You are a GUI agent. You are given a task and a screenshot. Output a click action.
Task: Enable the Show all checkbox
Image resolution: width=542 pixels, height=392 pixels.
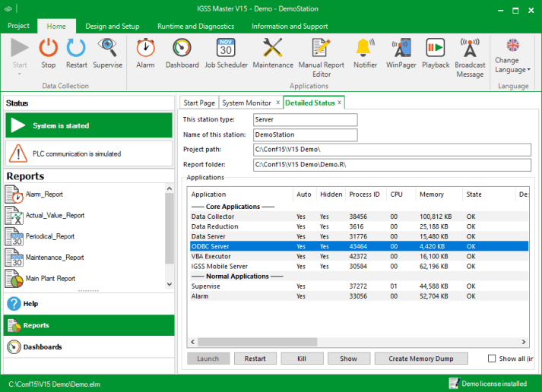492,359
